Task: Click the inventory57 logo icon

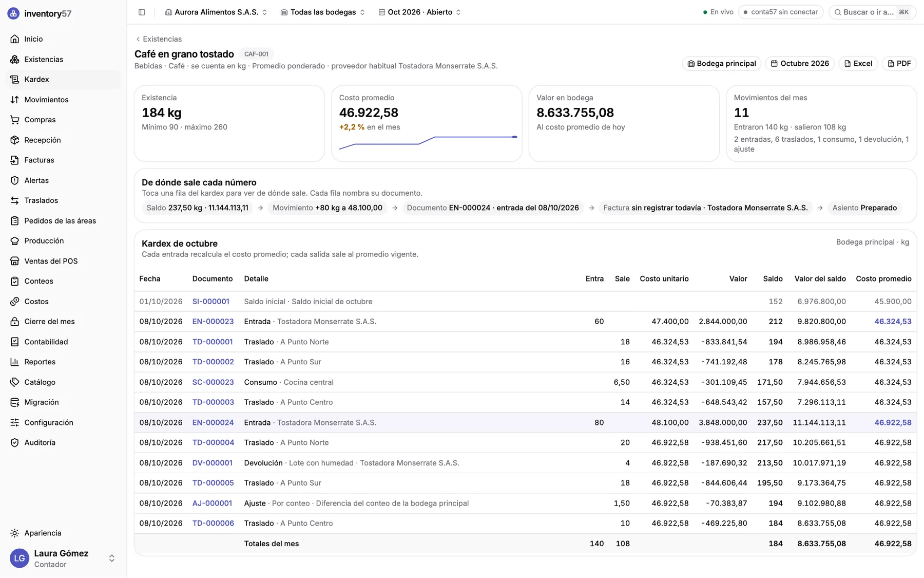Action: point(14,13)
